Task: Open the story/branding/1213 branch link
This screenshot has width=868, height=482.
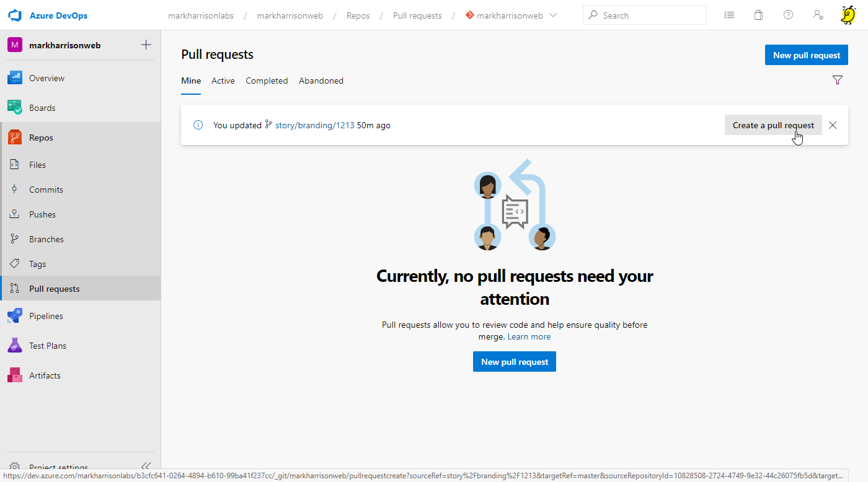Action: (314, 125)
